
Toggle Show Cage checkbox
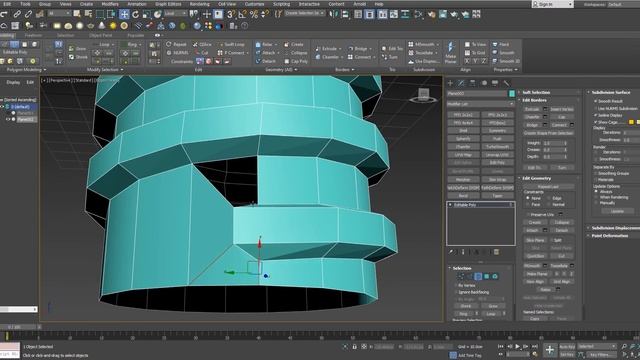(x=596, y=122)
